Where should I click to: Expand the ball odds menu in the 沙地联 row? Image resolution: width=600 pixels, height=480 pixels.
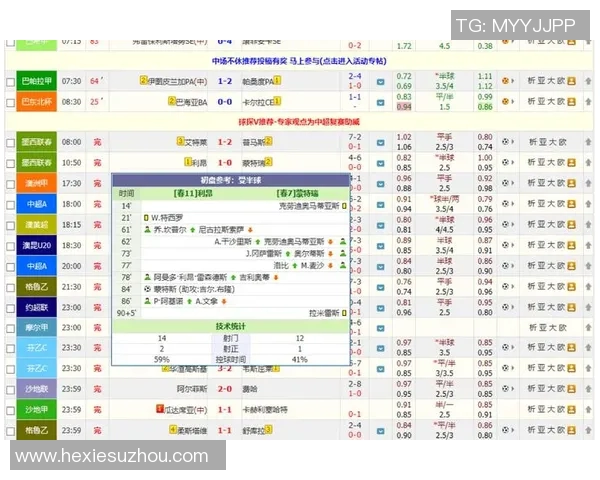(x=508, y=389)
